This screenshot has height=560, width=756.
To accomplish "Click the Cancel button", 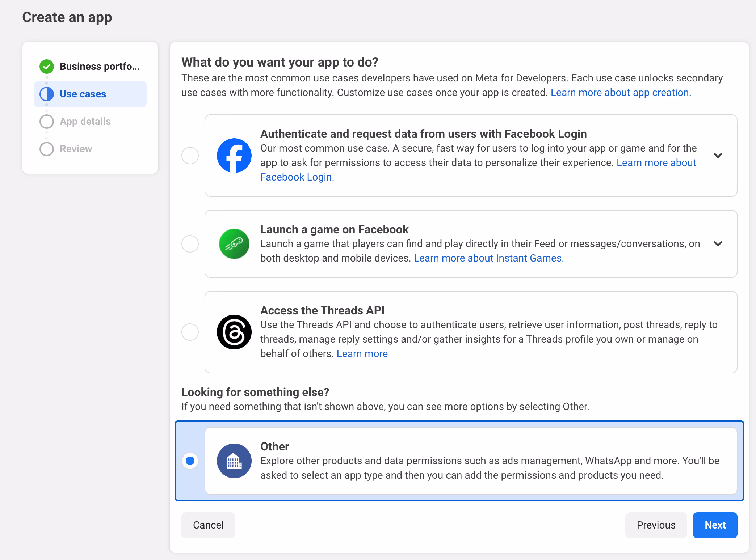I will tap(208, 525).
